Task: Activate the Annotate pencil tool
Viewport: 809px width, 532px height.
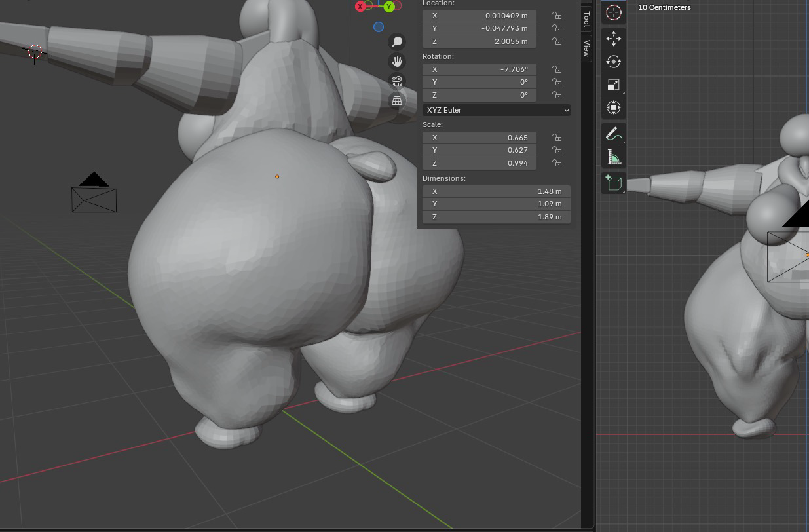Action: tap(613, 134)
